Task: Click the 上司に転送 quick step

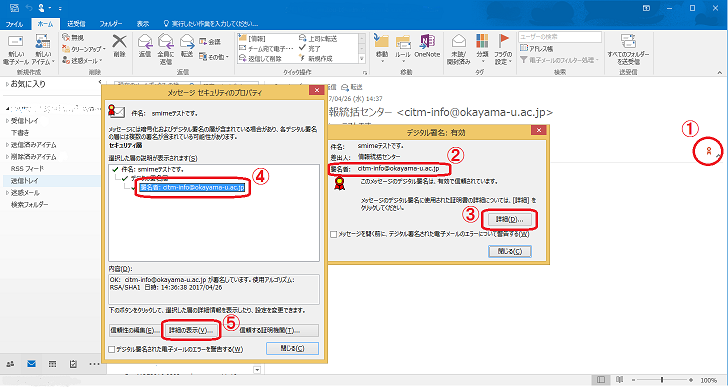Action: [x=318, y=39]
